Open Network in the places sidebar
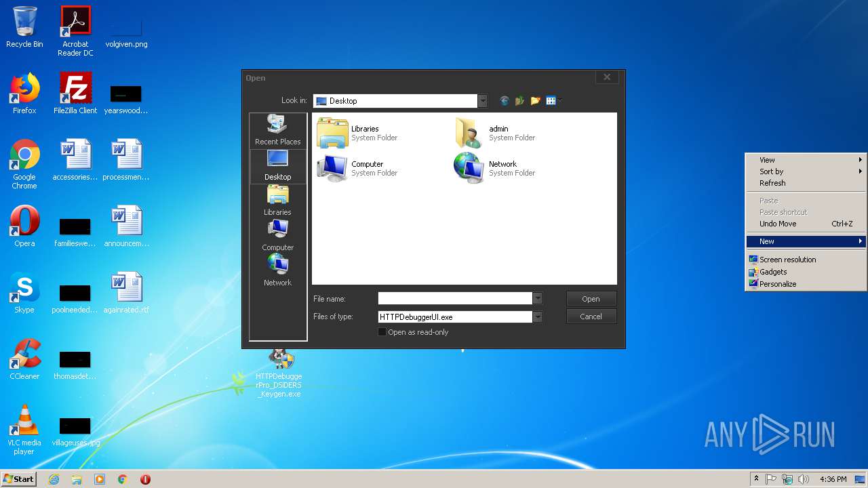This screenshot has width=868, height=488. [277, 271]
